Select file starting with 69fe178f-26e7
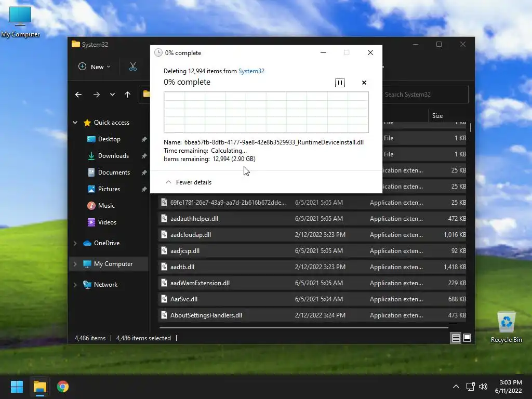532x399 pixels. click(x=312, y=203)
